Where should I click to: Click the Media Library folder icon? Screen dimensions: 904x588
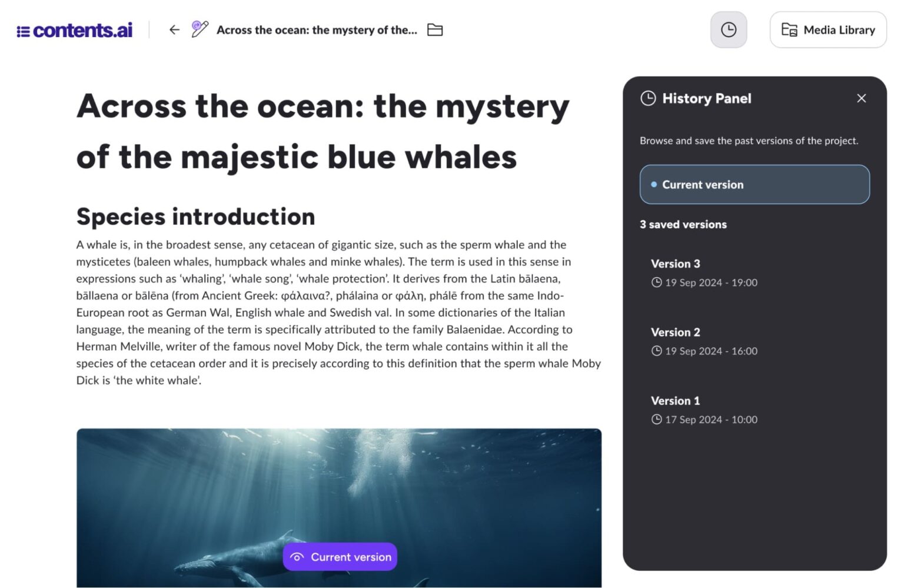click(790, 29)
